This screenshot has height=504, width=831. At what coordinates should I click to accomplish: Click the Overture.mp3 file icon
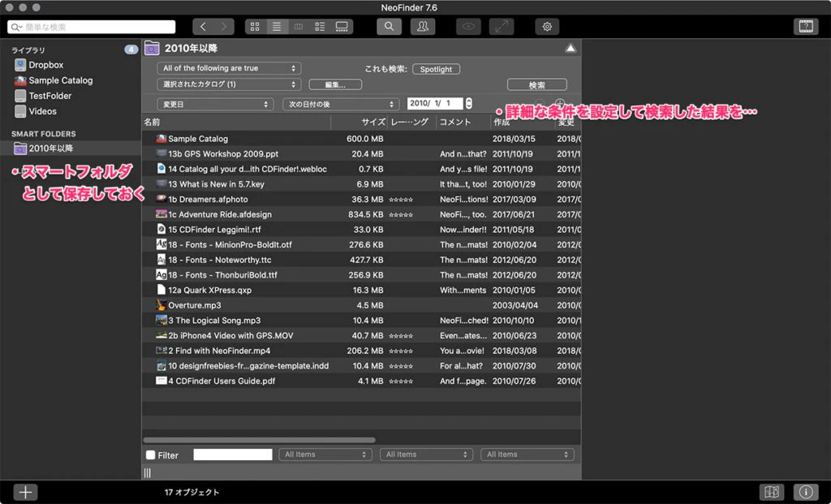click(x=161, y=305)
